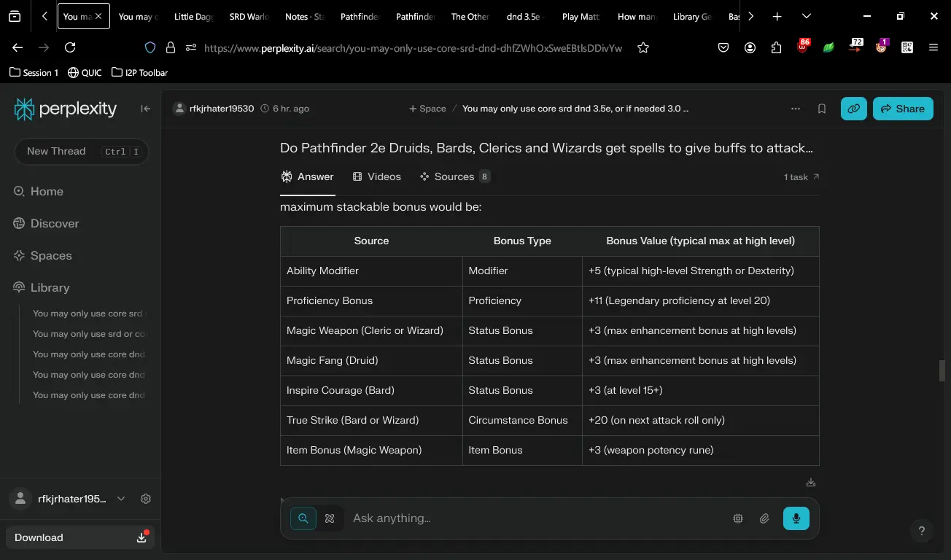The height and width of the screenshot is (560, 951).
Task: Bookmark this thread
Action: tap(822, 109)
